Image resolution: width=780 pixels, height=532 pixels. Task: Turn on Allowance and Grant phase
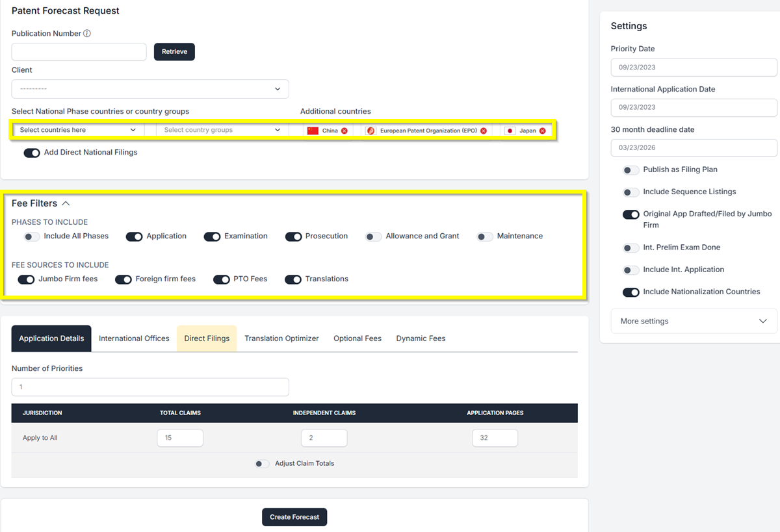click(x=373, y=236)
